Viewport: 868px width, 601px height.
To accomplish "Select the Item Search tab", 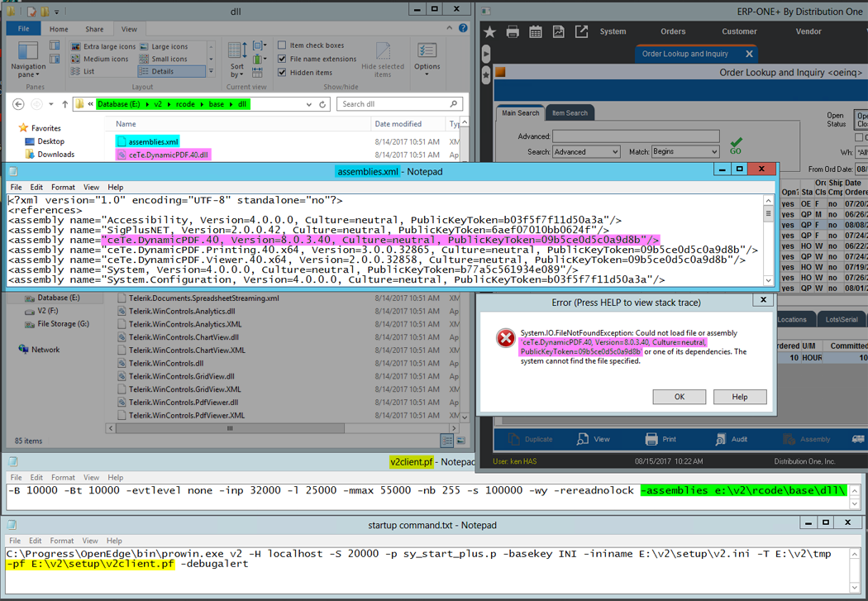I will click(570, 113).
